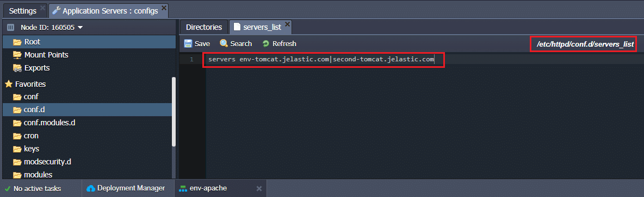644x197 pixels.
Task: Click the Favorites star icon
Action: pos(8,84)
